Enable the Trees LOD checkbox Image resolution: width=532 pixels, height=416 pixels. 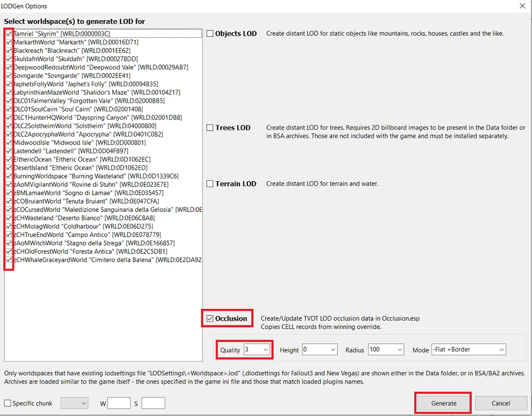click(210, 128)
